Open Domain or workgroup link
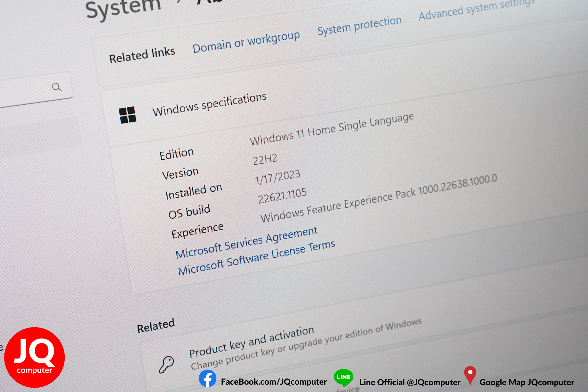 (x=246, y=42)
